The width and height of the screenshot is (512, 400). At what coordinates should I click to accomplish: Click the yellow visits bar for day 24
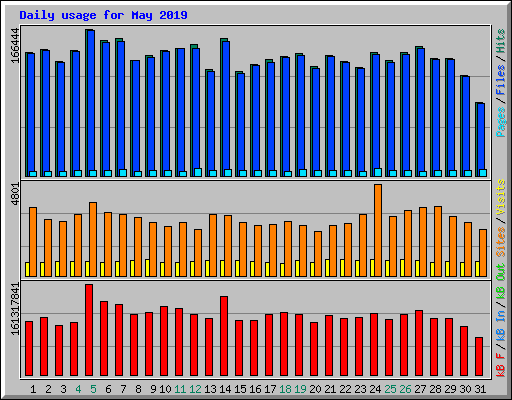(372, 268)
